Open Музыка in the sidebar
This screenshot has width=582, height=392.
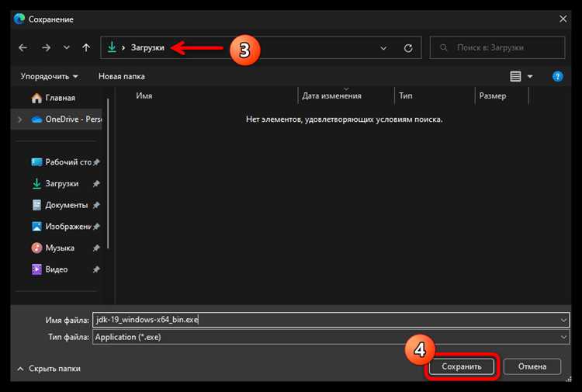click(53, 248)
